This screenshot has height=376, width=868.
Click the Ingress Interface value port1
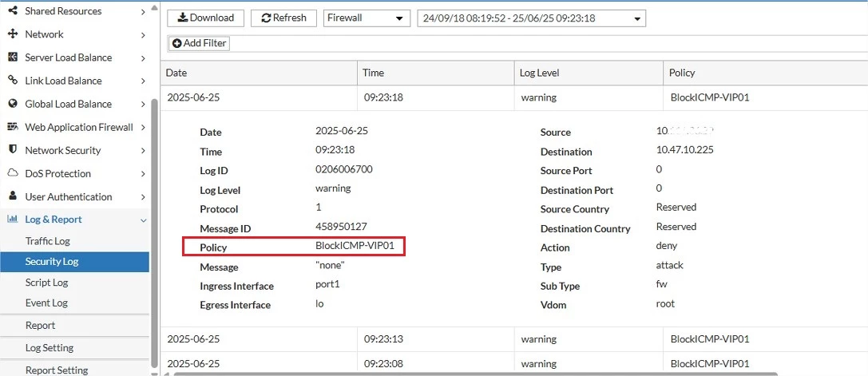tap(327, 285)
